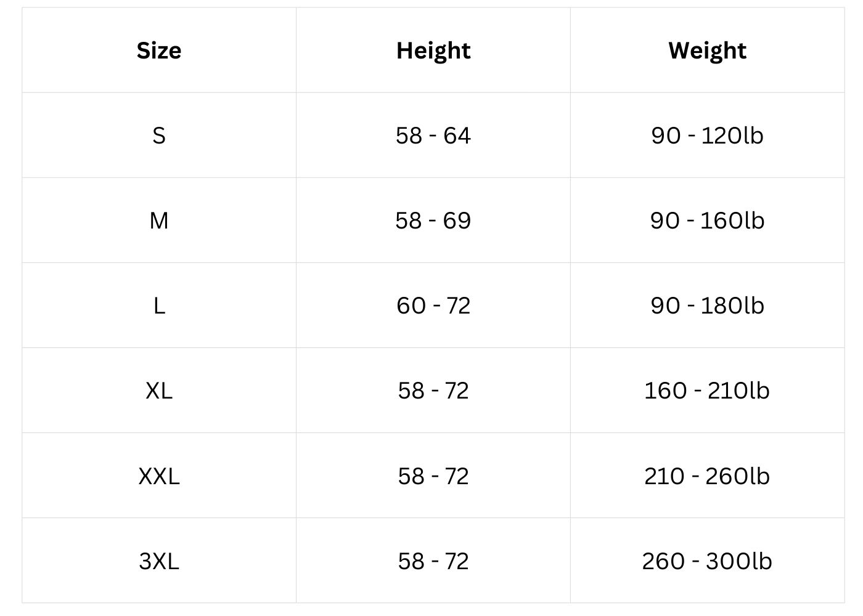
Task: Select the XL size cell
Action: point(159,391)
